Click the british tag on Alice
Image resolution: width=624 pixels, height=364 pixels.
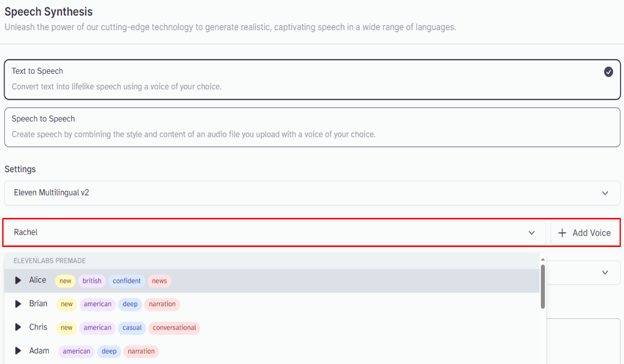(x=92, y=281)
